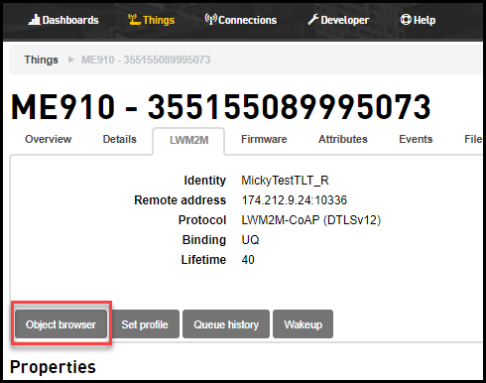Select identity value MickyTestTLT_R
The width and height of the screenshot is (486, 383).
[285, 180]
